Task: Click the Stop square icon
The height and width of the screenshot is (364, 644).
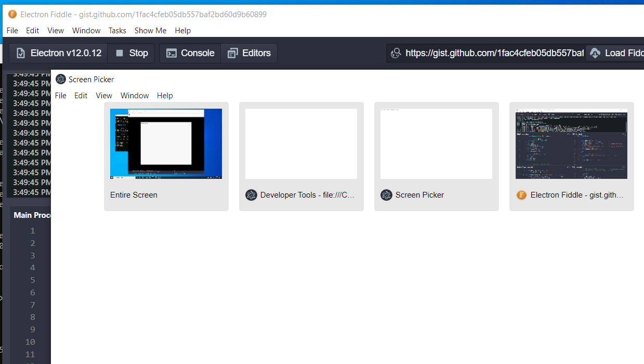Action: click(120, 53)
